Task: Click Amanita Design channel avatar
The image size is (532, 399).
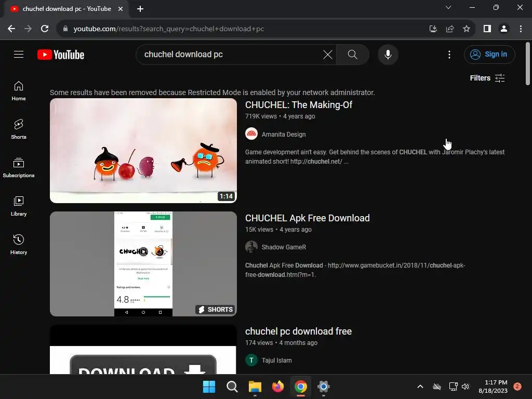Action: (x=251, y=134)
